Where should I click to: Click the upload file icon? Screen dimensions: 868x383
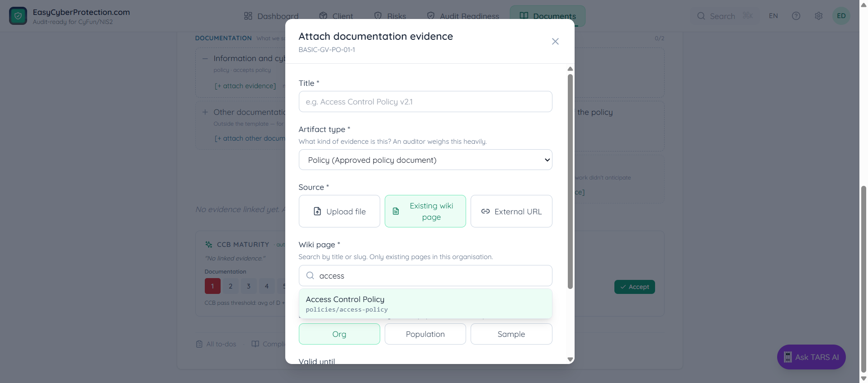point(317,211)
